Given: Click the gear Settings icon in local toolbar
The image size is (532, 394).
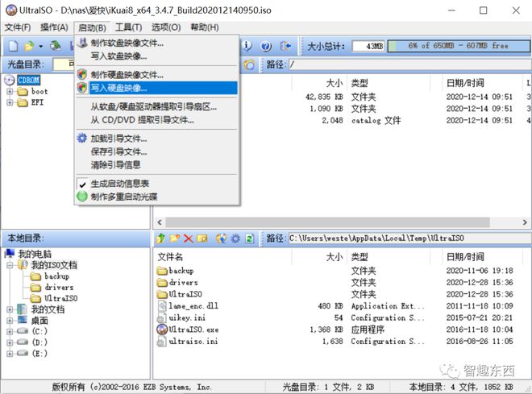Looking at the screenshot, I should pos(235,238).
